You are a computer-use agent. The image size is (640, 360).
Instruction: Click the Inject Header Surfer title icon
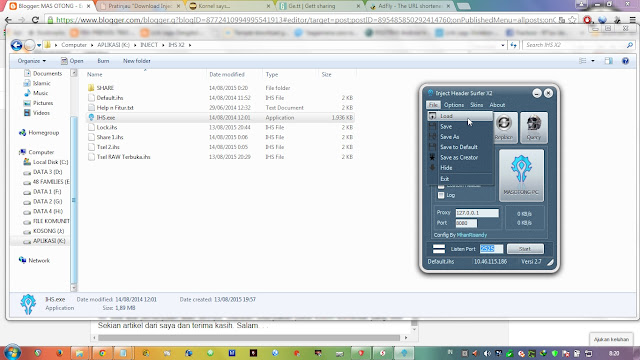point(430,93)
